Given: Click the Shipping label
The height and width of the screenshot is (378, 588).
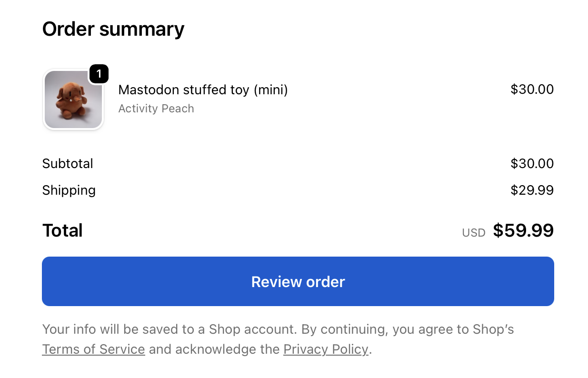Looking at the screenshot, I should [69, 190].
